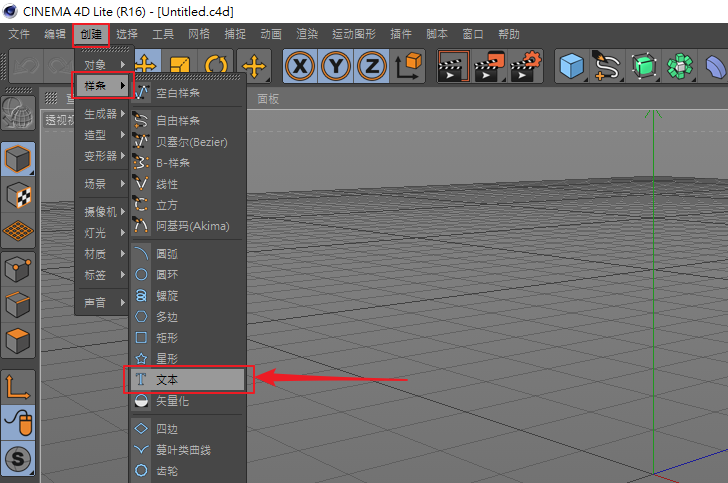Enable model mode cube icon
The width and height of the screenshot is (728, 483).
pyautogui.click(x=18, y=159)
